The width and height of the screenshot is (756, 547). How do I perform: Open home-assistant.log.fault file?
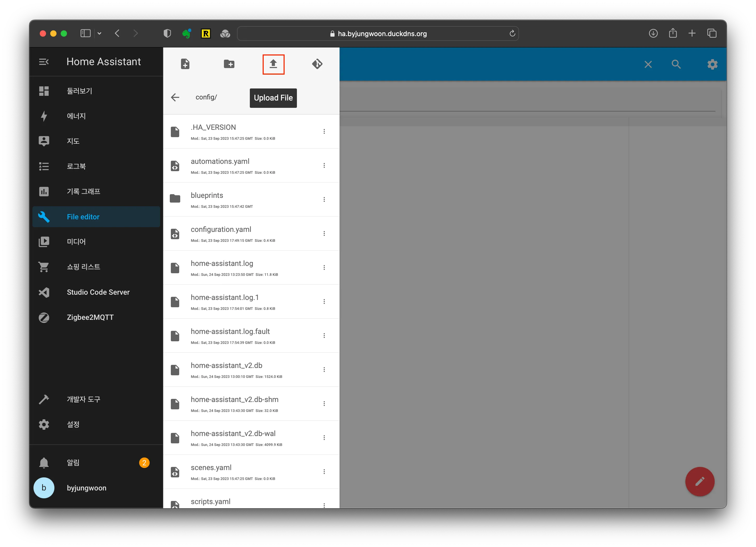(x=251, y=336)
